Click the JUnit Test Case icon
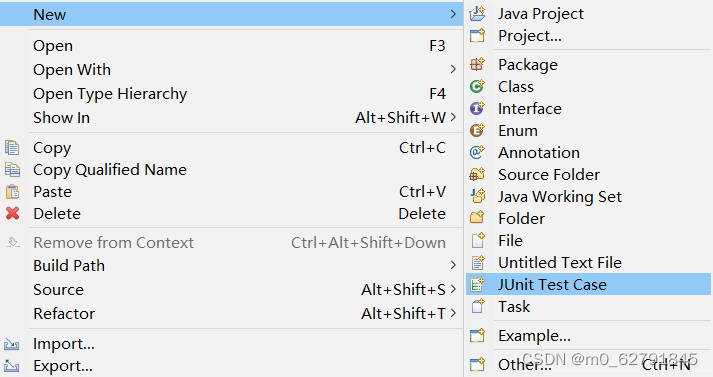This screenshot has height=377, width=713. pyautogui.click(x=477, y=284)
